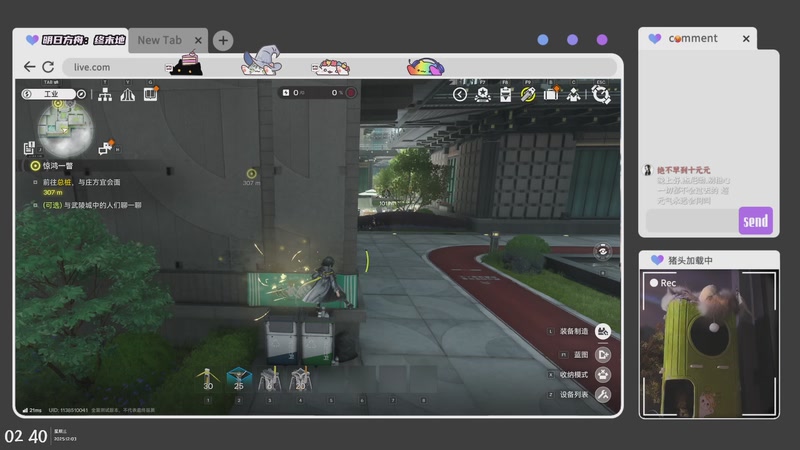This screenshot has width=800, height=450.
Task: Reload the page with the refresh icon
Action: pyautogui.click(x=48, y=67)
